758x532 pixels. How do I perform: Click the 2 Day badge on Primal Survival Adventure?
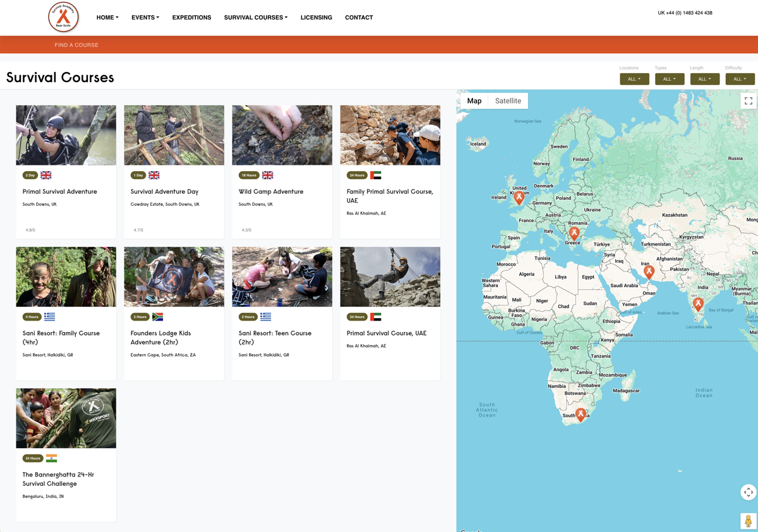pyautogui.click(x=30, y=175)
